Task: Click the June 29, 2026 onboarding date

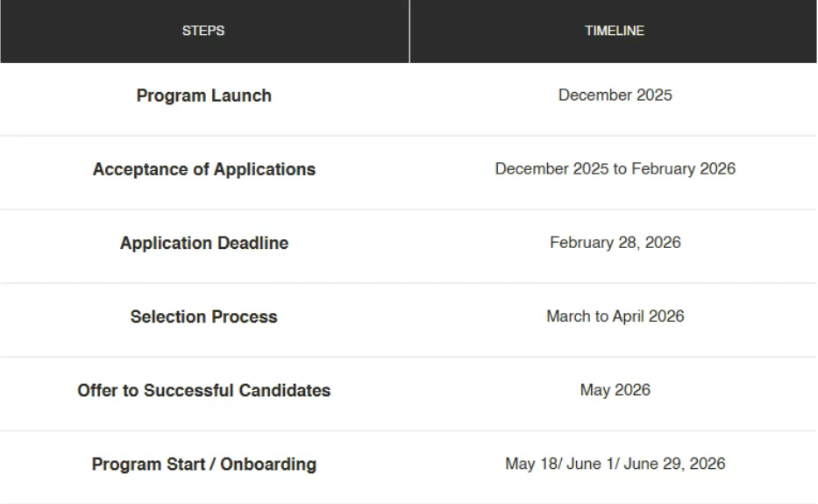Action: click(x=675, y=463)
